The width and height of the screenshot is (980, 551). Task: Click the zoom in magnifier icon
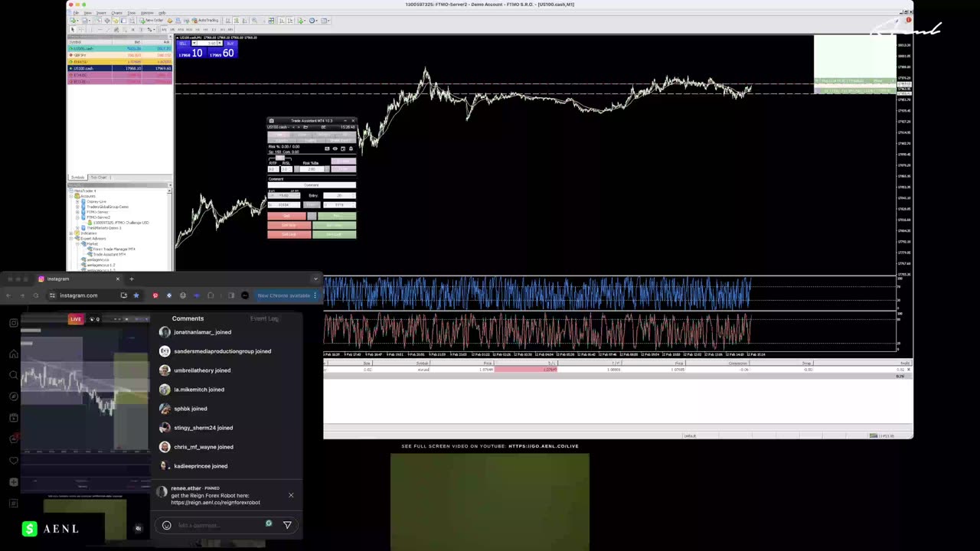tap(254, 21)
